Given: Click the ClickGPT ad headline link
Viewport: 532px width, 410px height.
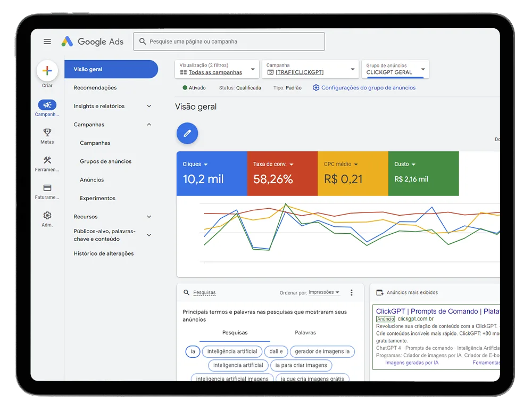Looking at the screenshot, I should 437,311.
